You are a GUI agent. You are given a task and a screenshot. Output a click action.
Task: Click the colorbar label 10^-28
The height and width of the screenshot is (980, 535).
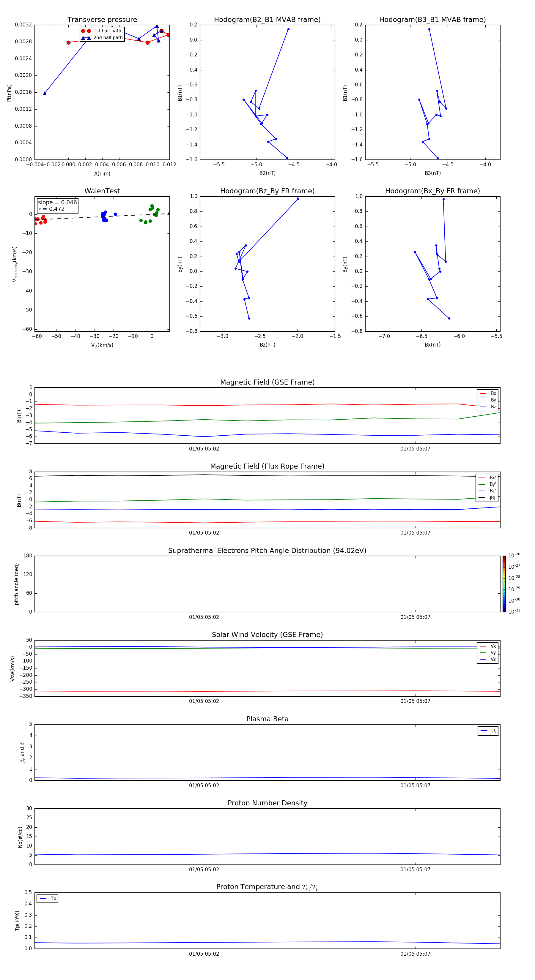click(514, 578)
